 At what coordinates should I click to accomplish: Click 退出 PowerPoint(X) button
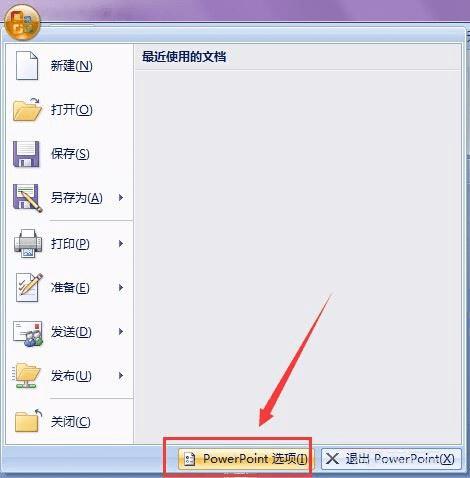(x=392, y=459)
